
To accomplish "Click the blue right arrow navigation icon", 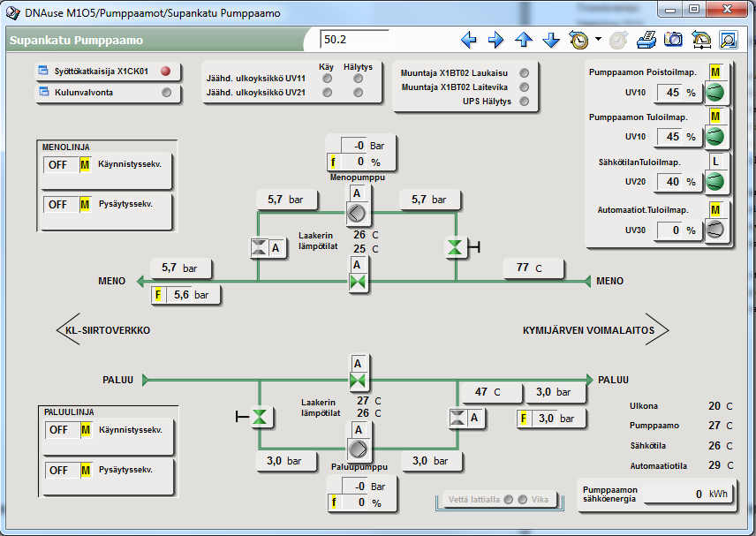I will (495, 40).
